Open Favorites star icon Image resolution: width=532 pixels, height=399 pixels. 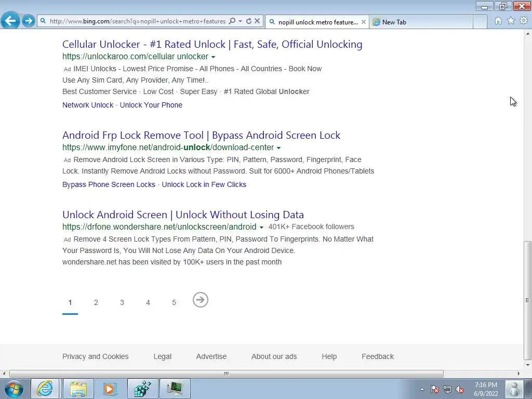(511, 21)
